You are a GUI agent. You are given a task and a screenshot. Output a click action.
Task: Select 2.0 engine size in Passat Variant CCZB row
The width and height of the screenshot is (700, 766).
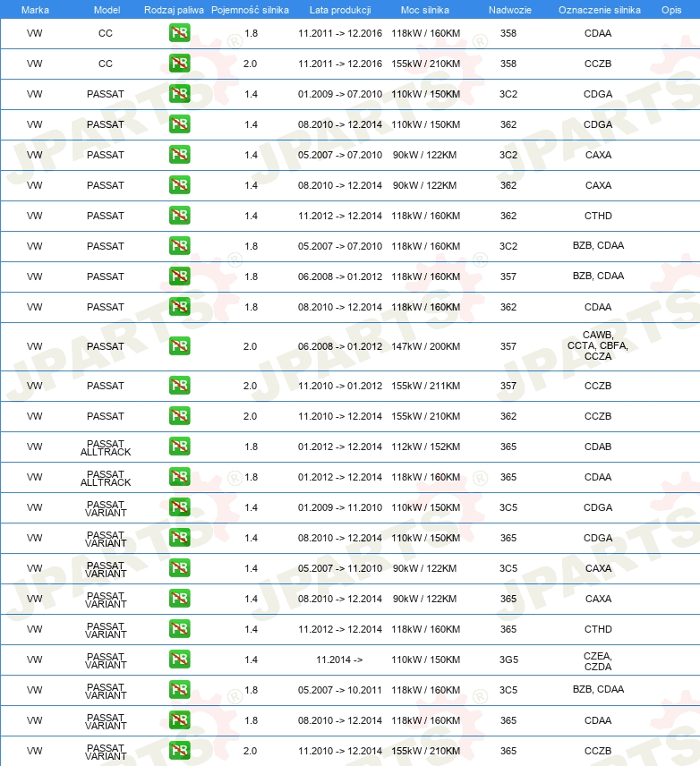point(251,751)
